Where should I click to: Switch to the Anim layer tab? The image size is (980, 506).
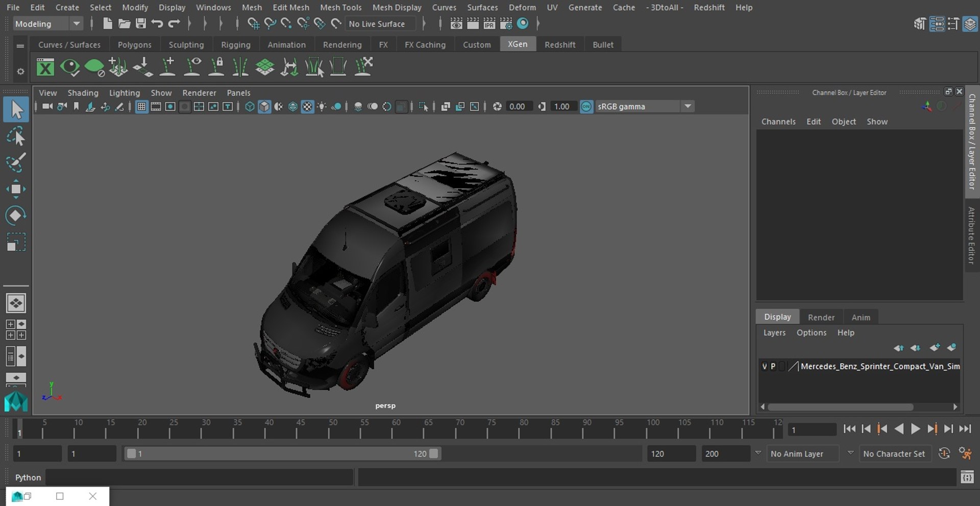pos(861,317)
